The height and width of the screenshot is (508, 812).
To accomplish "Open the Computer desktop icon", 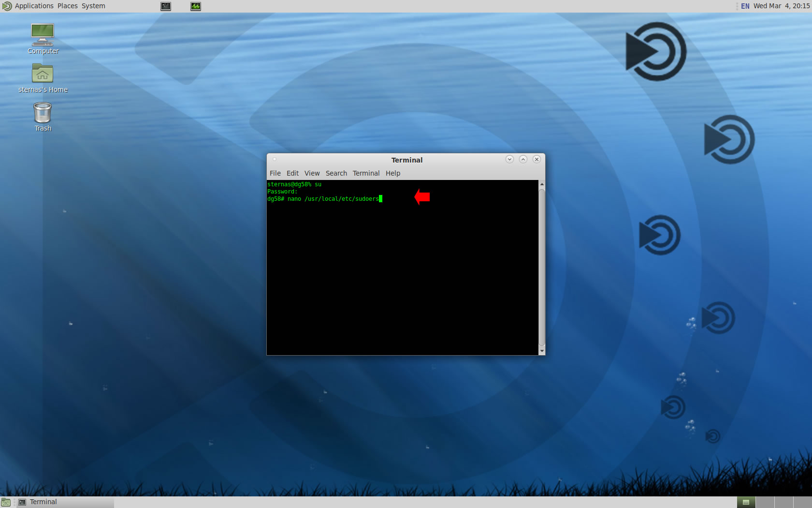I will [43, 39].
